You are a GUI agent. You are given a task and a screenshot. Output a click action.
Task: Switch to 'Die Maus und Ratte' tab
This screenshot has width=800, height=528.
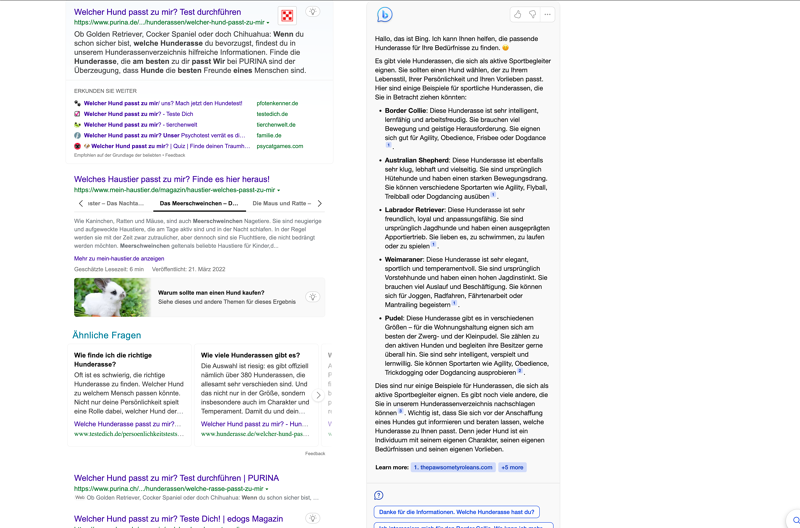coord(281,203)
